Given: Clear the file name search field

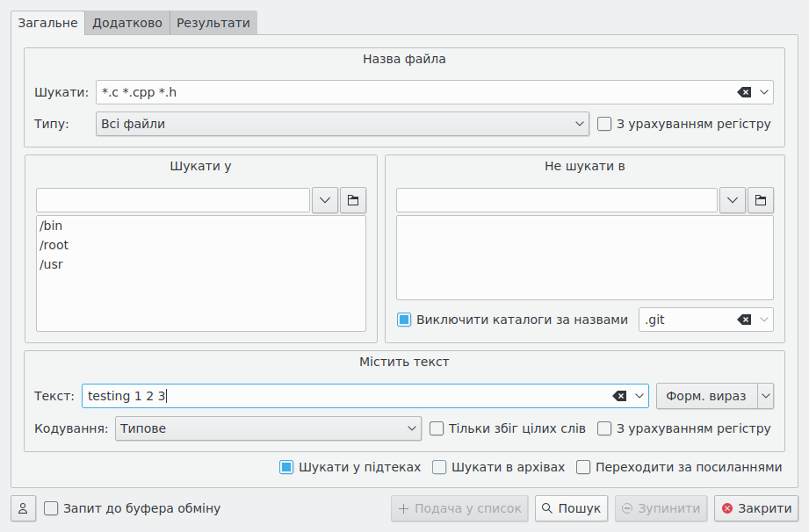Looking at the screenshot, I should point(744,92).
